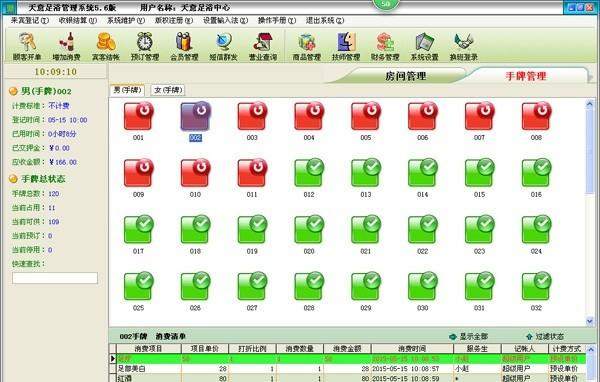Open 会员管理 toolbar icon
The image size is (600, 382).
(x=184, y=46)
